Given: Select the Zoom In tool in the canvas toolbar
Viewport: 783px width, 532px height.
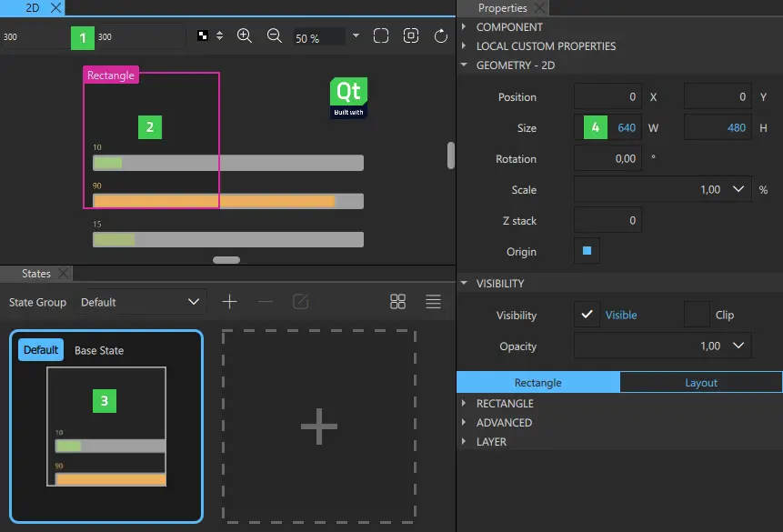Looking at the screenshot, I should [x=244, y=35].
